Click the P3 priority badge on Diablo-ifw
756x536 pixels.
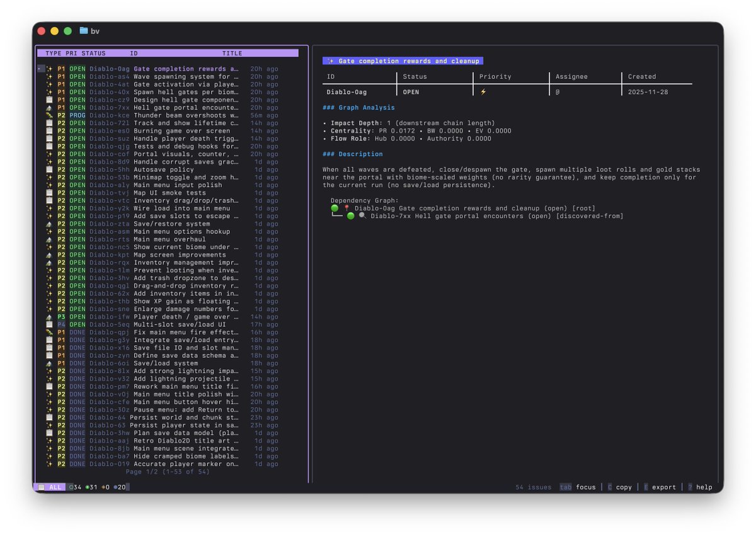pos(61,317)
